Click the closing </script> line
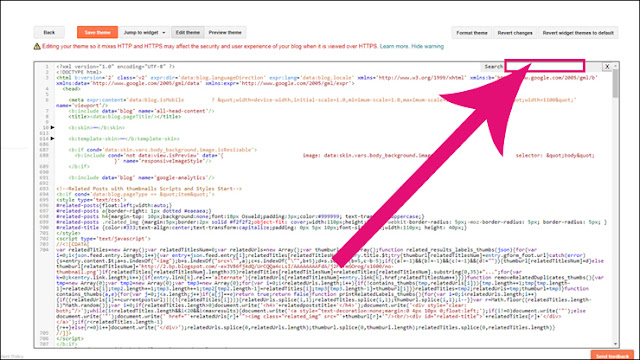This screenshot has height=360, width=640. pos(69,339)
